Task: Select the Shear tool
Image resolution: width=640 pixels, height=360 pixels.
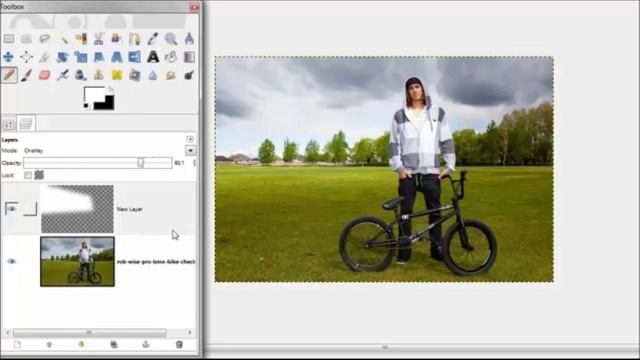Action: pos(98,57)
